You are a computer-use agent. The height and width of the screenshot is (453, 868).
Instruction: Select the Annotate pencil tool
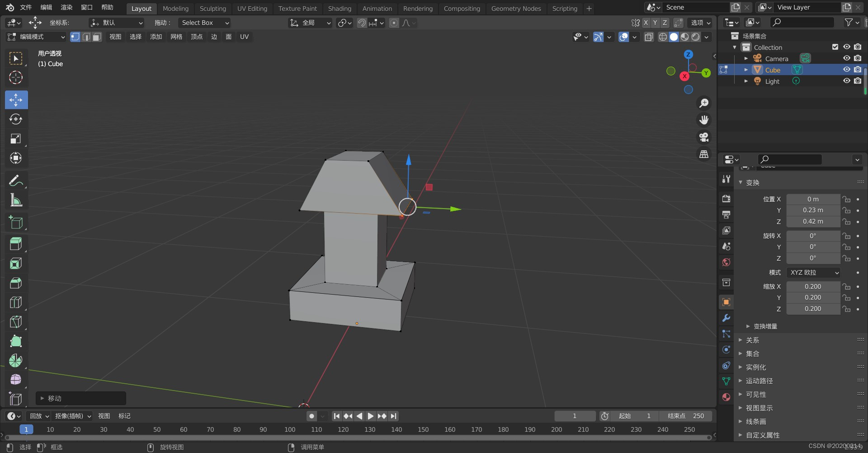(x=16, y=181)
